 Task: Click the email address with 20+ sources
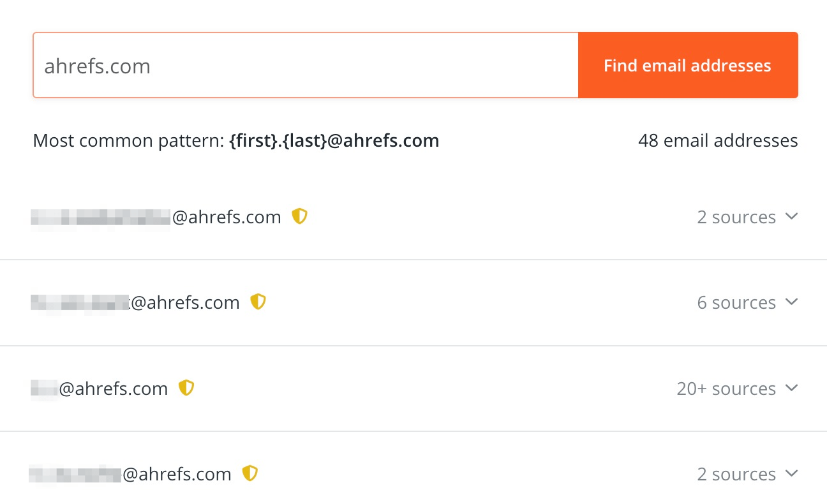point(99,388)
